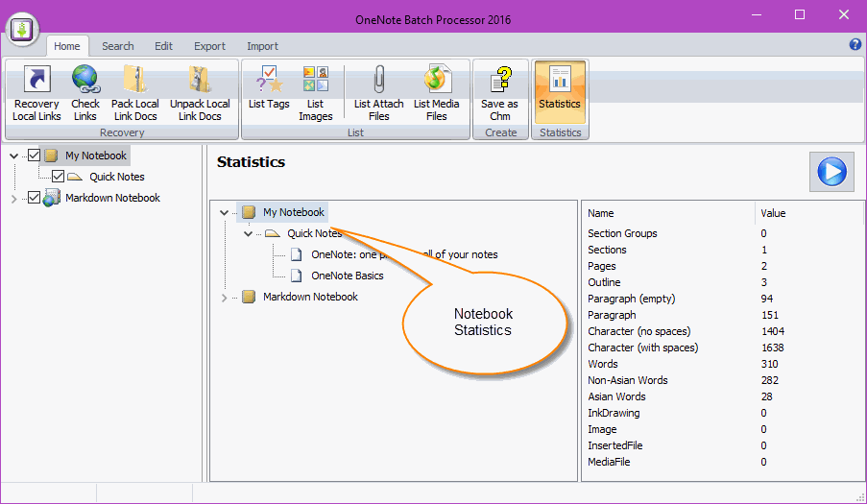Select the Words statistics row
This screenshot has width=867, height=504.
point(722,364)
